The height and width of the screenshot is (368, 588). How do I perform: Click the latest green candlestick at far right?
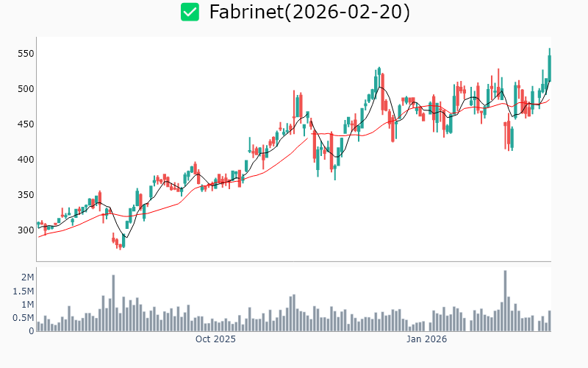tap(549, 65)
